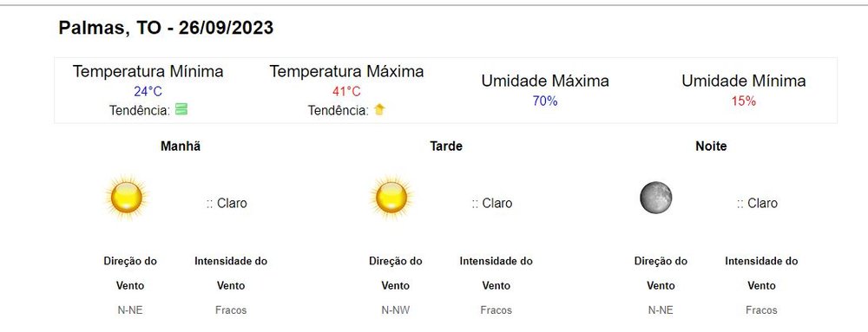
Task: Click the morning wind direction N-NE
Action: pos(130,310)
